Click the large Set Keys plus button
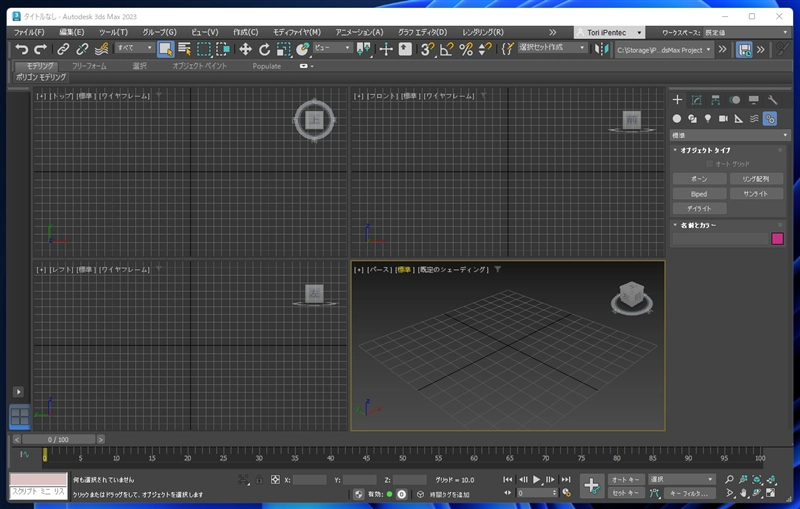 [x=592, y=486]
